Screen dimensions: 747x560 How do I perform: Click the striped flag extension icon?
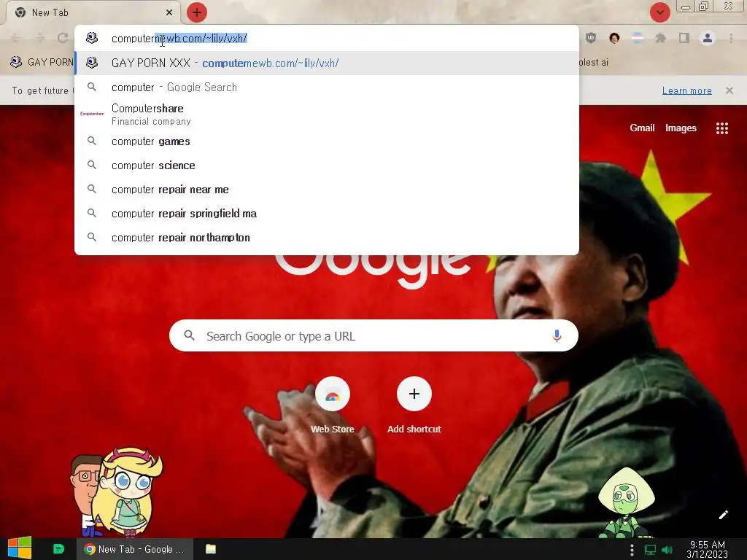coord(638,38)
